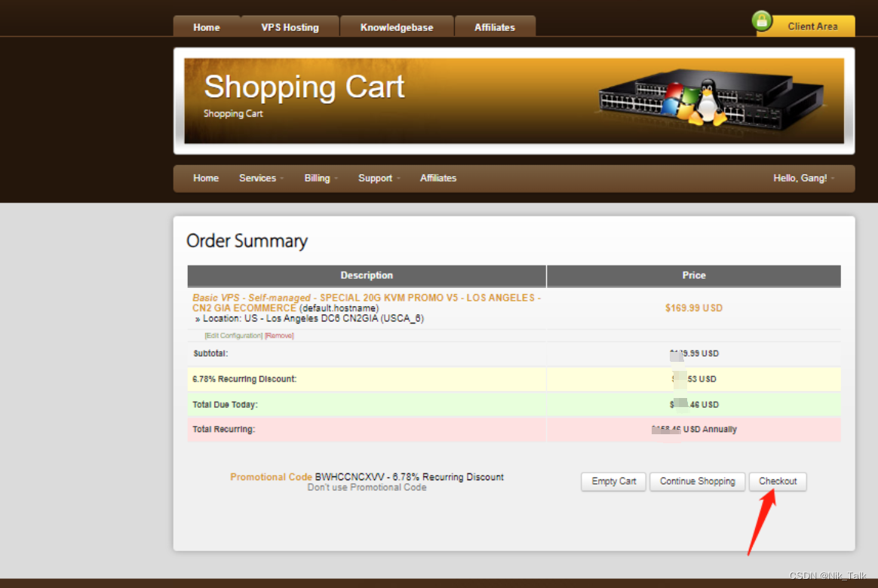
Task: Open the VPS Hosting tab
Action: tap(290, 27)
